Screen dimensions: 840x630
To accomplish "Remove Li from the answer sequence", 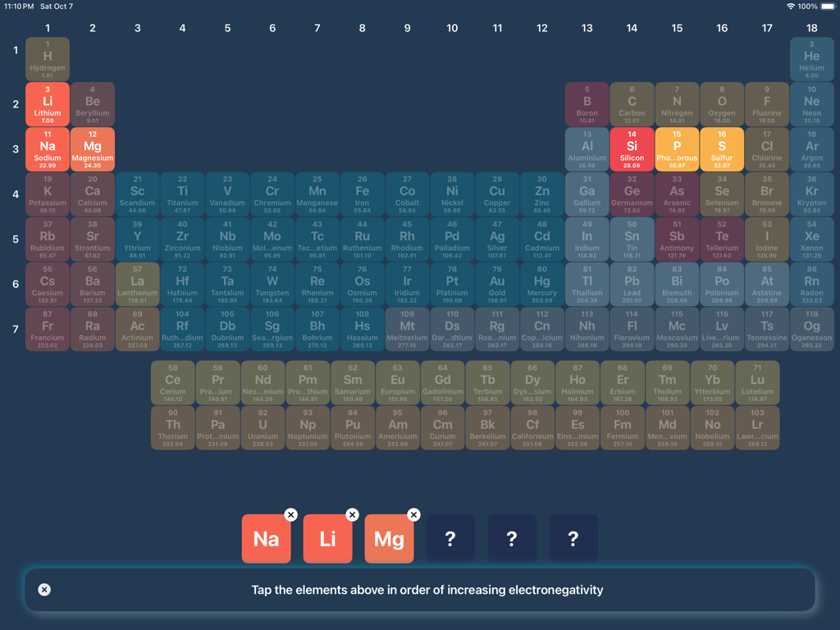I will pyautogui.click(x=352, y=515).
